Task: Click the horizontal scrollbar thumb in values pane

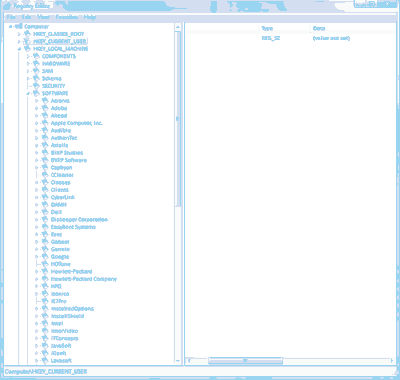Action: (245, 360)
